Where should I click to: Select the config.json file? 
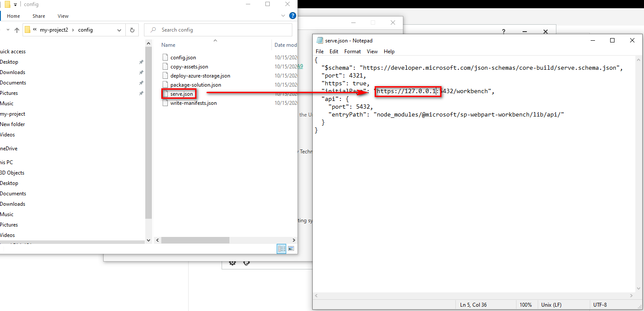(183, 58)
